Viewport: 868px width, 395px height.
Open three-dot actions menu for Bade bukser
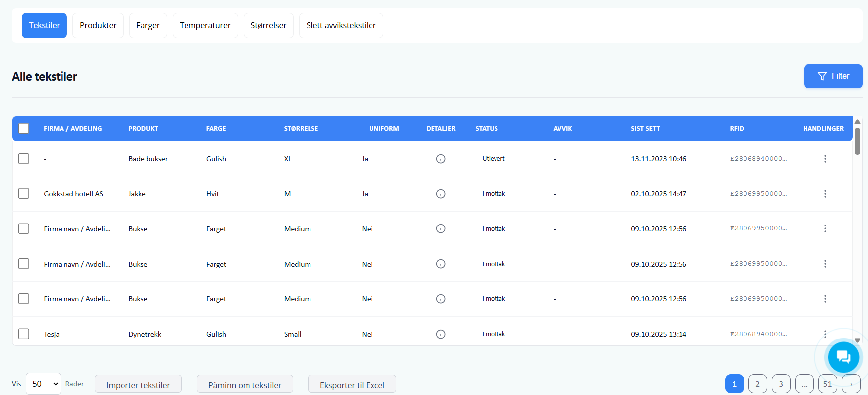point(825,159)
